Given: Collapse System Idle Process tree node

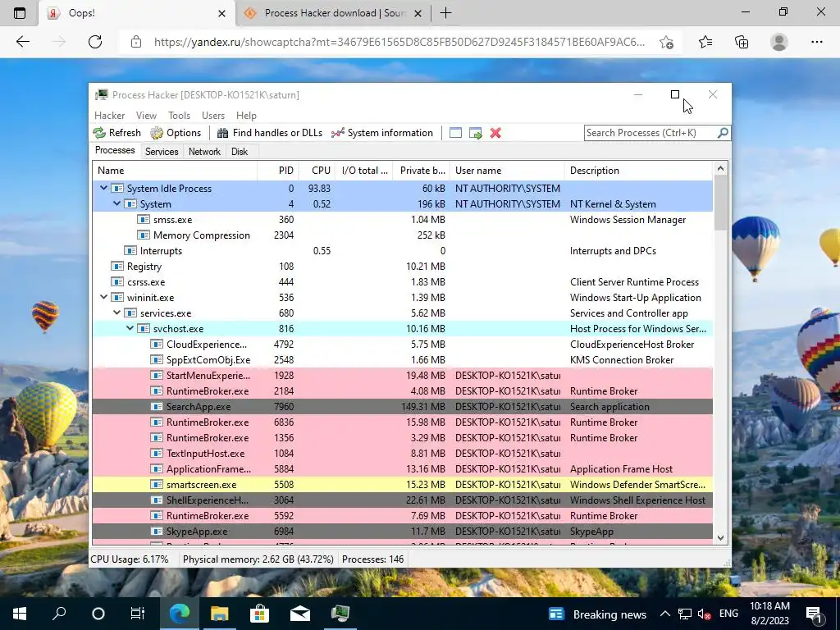Looking at the screenshot, I should coord(103,188).
